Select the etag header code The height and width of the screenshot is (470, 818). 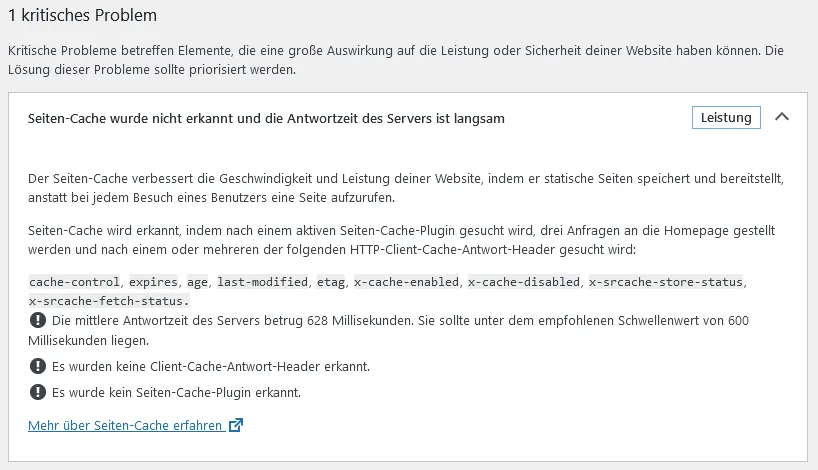coord(331,282)
